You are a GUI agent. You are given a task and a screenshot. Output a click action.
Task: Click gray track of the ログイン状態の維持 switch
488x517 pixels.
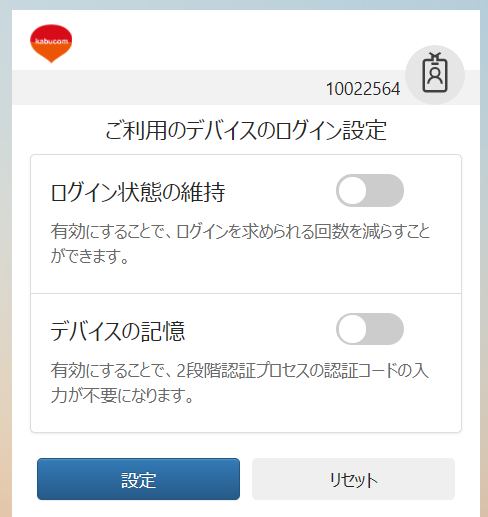[x=385, y=190]
